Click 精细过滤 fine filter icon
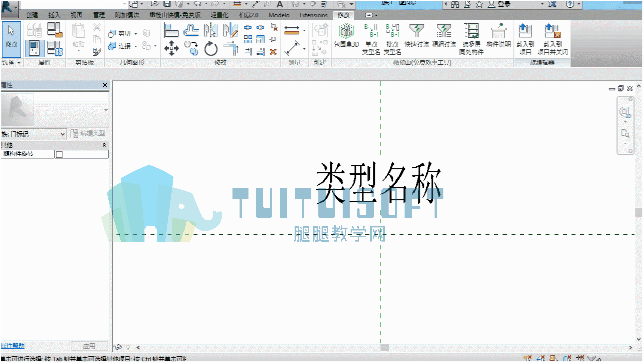The height and width of the screenshot is (363, 644). coord(444,36)
